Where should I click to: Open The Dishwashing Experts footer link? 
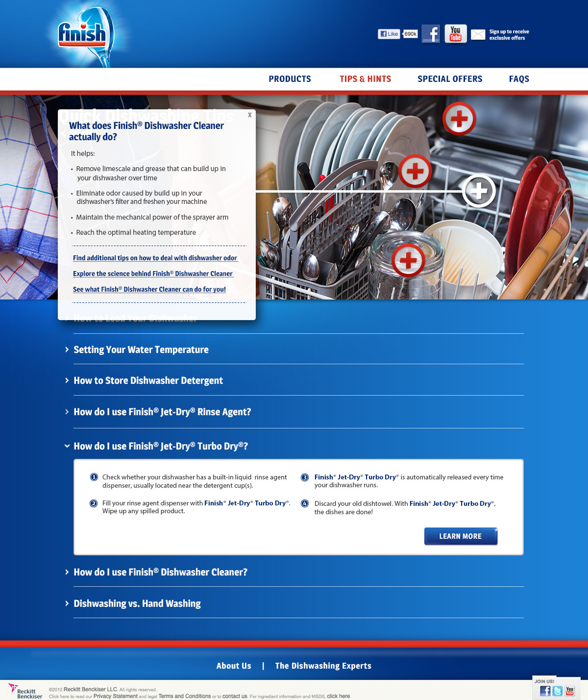pos(323,666)
